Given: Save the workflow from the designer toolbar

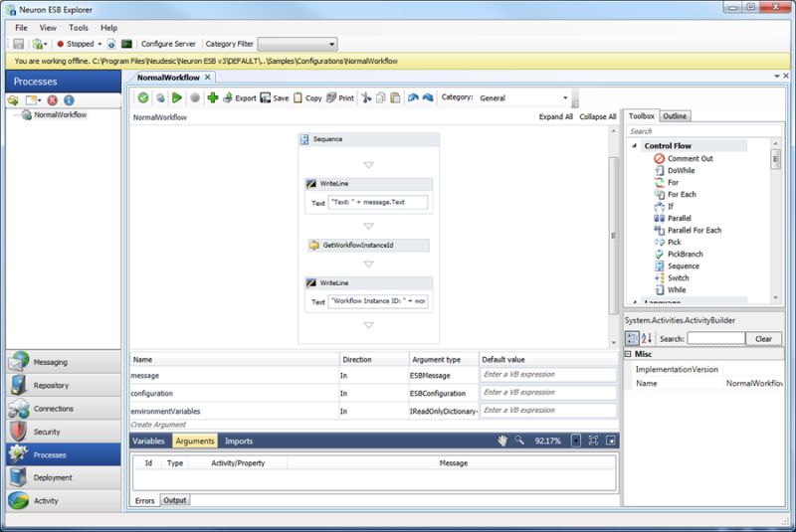Looking at the screenshot, I should (275, 97).
